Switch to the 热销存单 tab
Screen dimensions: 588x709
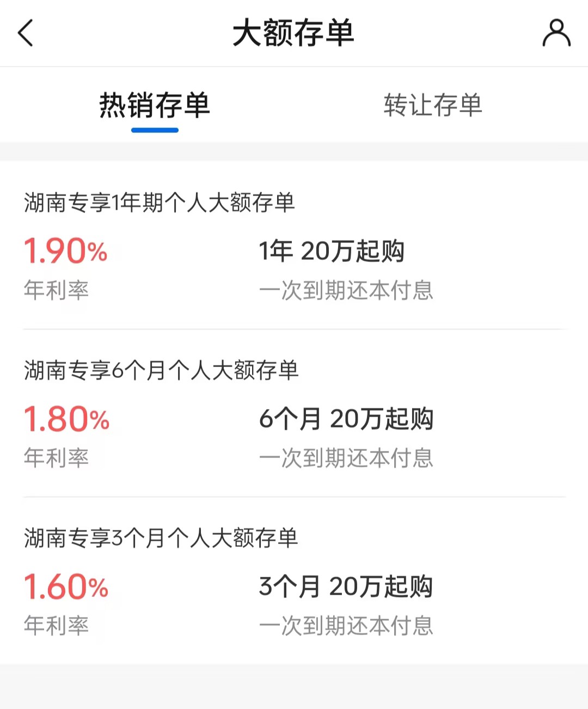pyautogui.click(x=155, y=105)
